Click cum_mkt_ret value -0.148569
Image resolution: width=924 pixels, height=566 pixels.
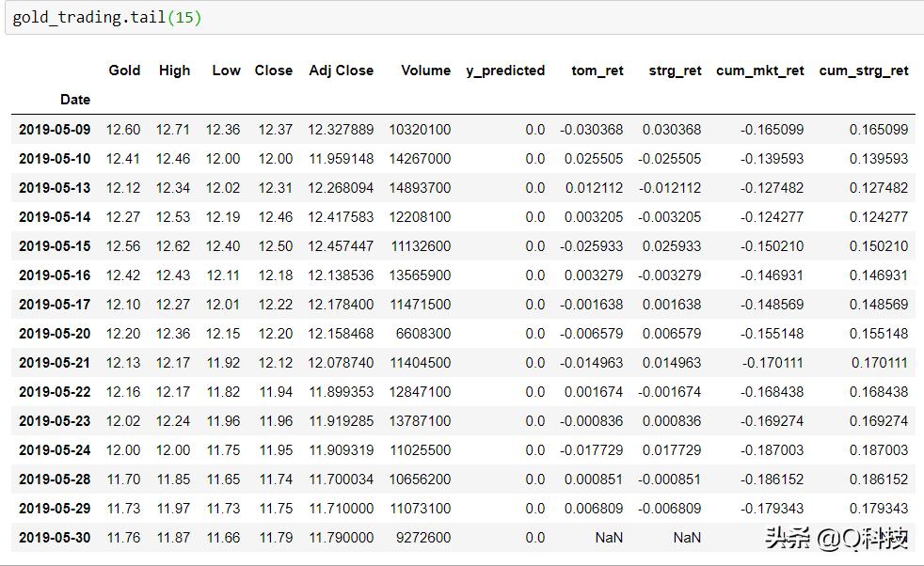pyautogui.click(x=772, y=305)
